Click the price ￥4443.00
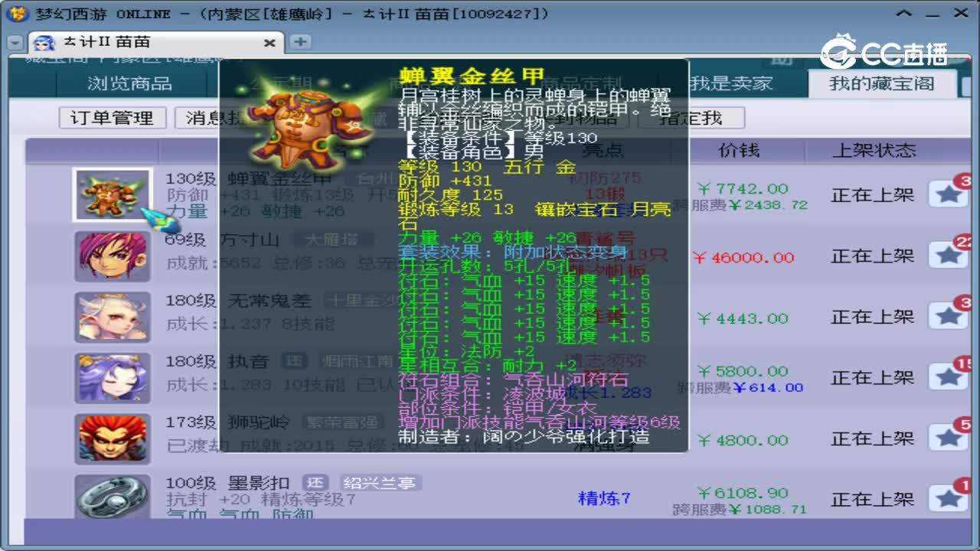Screen dimensions: 980x551 [743, 318]
